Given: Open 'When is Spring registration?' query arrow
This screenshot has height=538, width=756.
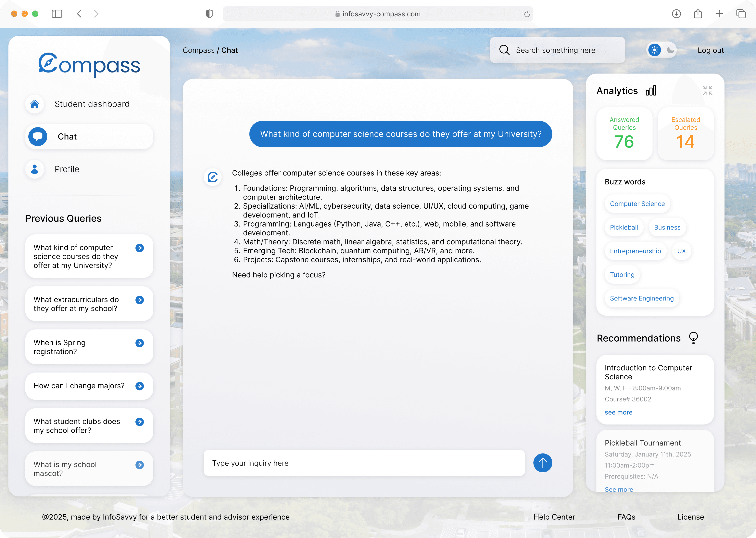Looking at the screenshot, I should point(140,343).
